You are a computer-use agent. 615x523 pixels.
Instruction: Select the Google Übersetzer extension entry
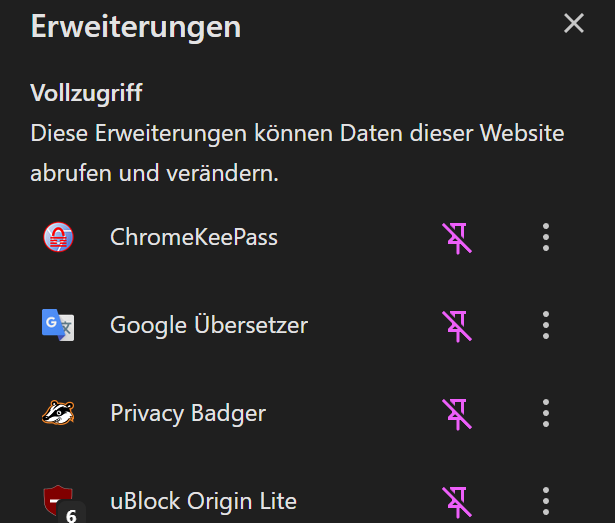209,325
